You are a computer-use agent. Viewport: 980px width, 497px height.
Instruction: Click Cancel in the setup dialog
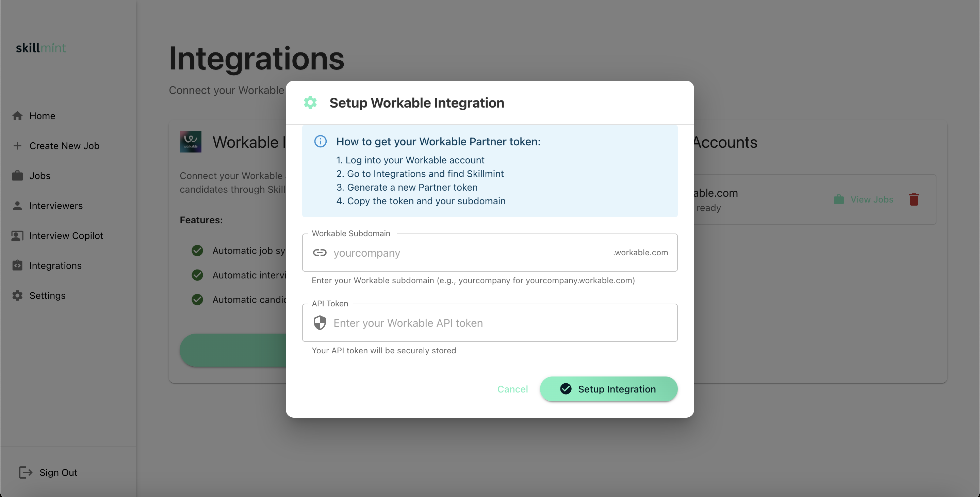(x=512, y=389)
